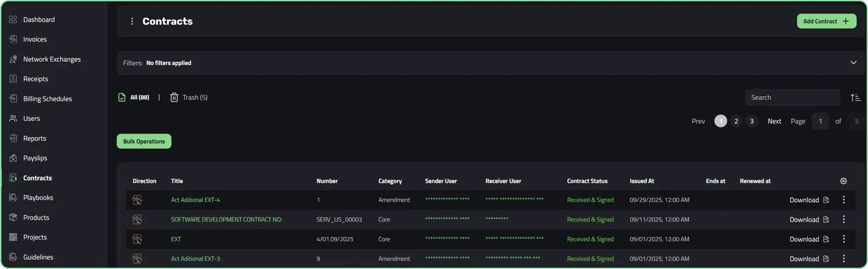Jump to page 3

point(752,121)
